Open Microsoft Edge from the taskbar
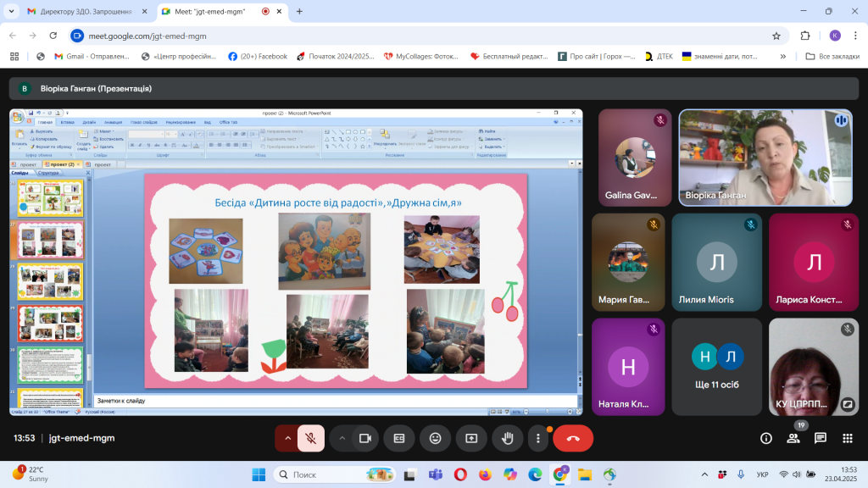Screen dimensions: 868x488 point(536,474)
